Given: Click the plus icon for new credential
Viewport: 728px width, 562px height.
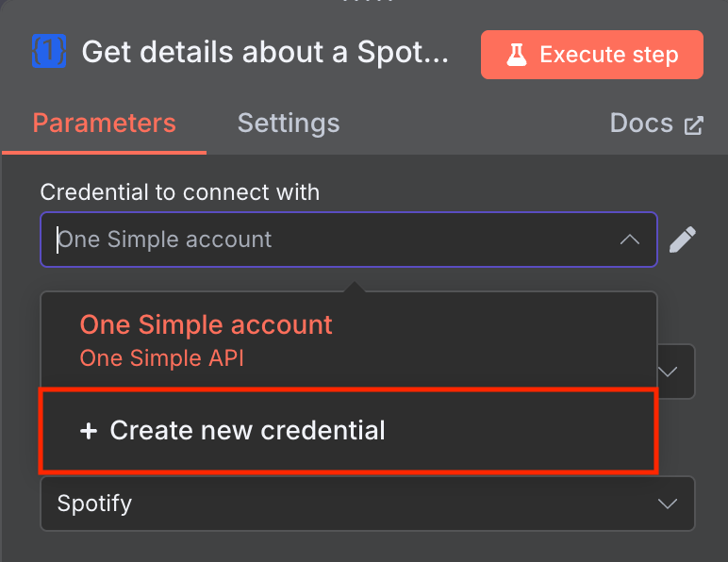Looking at the screenshot, I should click(x=89, y=431).
